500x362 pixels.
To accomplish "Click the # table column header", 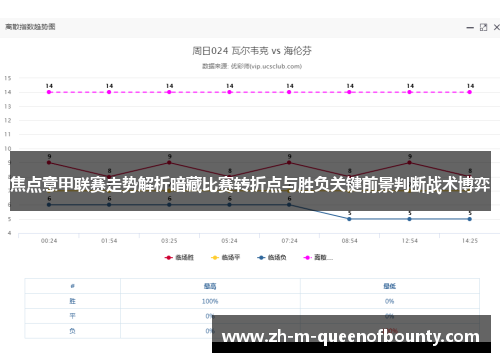I will click(x=72, y=286).
